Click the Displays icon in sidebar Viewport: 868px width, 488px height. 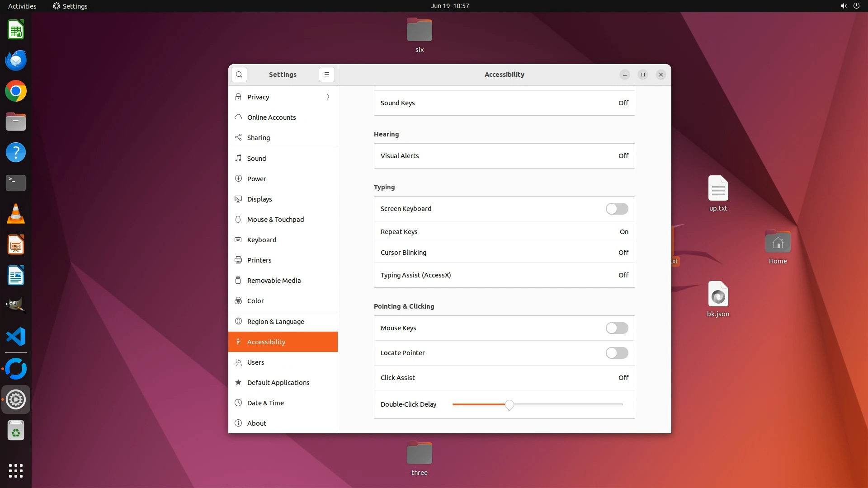click(x=238, y=199)
